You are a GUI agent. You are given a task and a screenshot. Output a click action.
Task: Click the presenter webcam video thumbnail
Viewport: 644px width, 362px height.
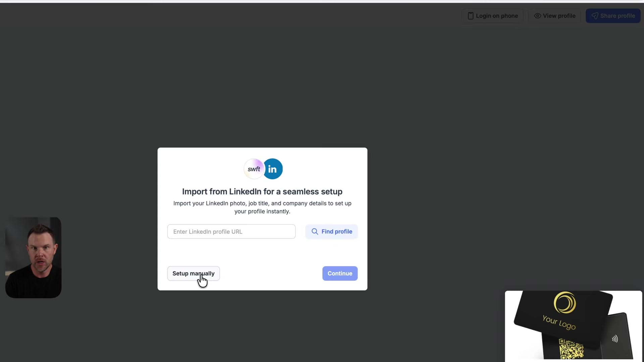33,257
